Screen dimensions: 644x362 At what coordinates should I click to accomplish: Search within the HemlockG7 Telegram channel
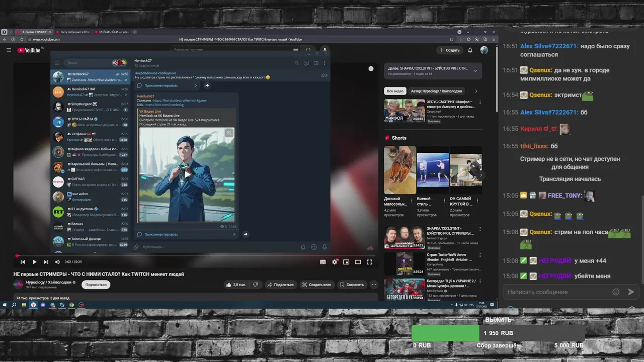296,63
